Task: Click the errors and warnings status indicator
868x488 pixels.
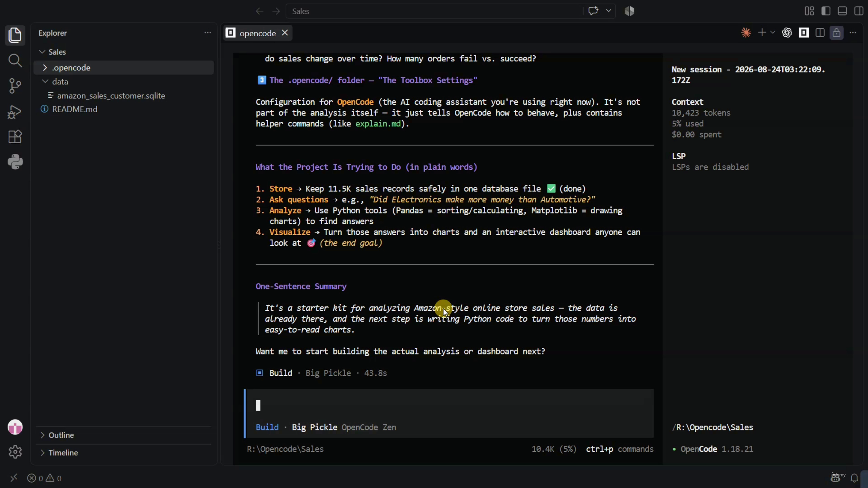Action: [x=44, y=478]
